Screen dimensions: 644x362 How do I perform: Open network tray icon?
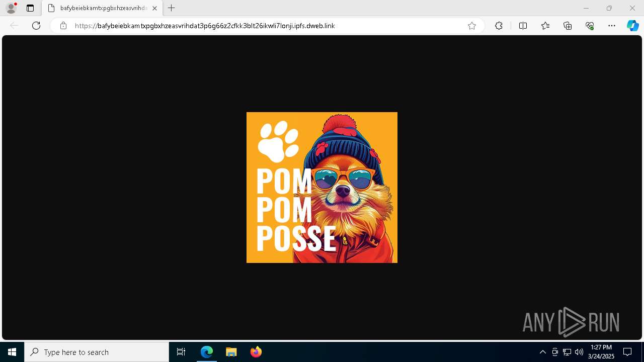tap(567, 352)
